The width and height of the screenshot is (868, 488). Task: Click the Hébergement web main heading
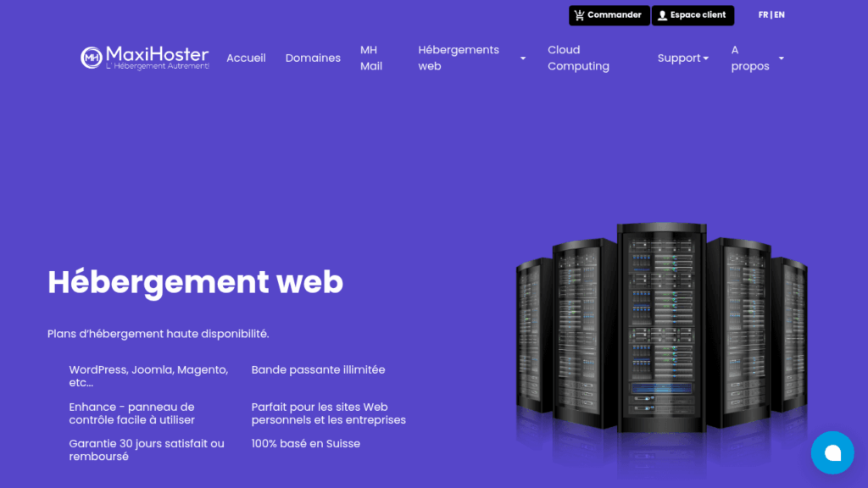195,282
